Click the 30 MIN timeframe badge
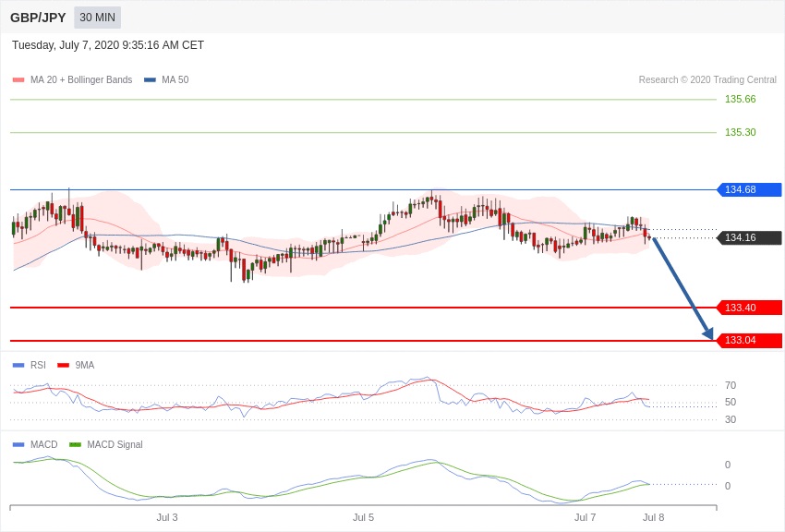This screenshot has width=785, height=532. [97, 18]
